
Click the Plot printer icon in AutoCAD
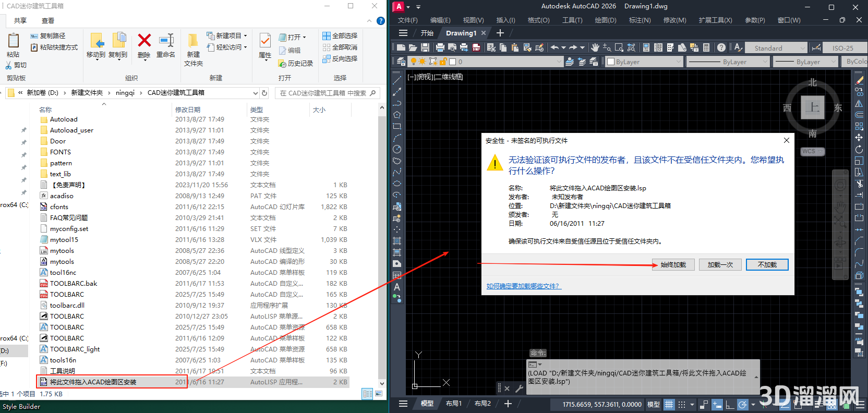tap(440, 47)
